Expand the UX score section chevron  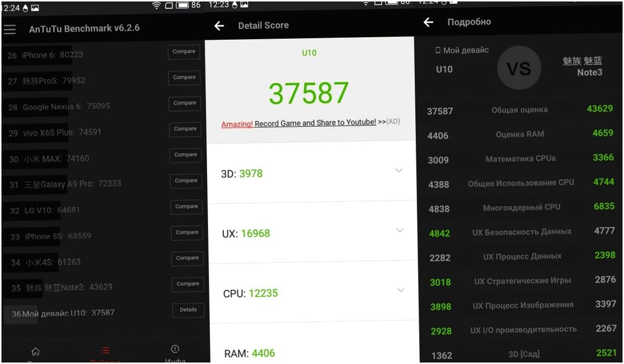400,230
